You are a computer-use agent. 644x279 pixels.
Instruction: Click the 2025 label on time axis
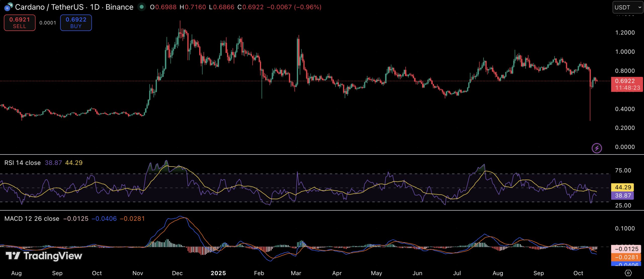pyautogui.click(x=218, y=273)
